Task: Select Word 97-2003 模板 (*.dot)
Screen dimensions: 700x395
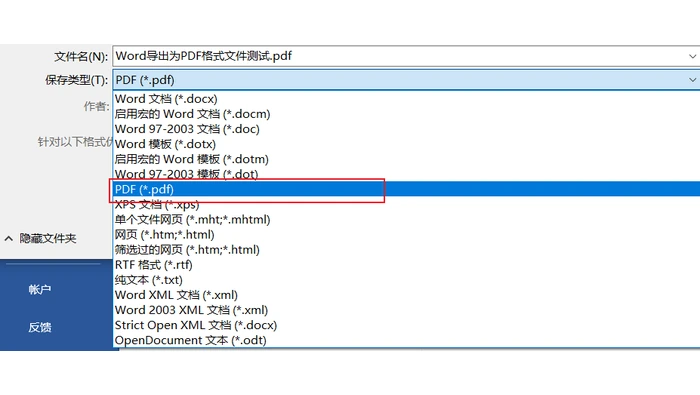Action: 406,174
